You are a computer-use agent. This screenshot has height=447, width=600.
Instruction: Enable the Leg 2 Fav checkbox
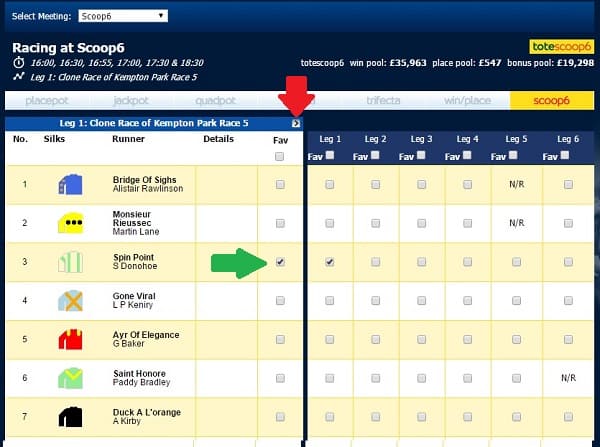375,155
